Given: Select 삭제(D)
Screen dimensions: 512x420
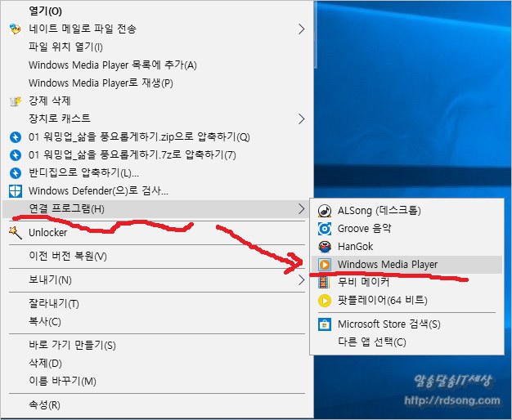Looking at the screenshot, I should tap(157, 364).
